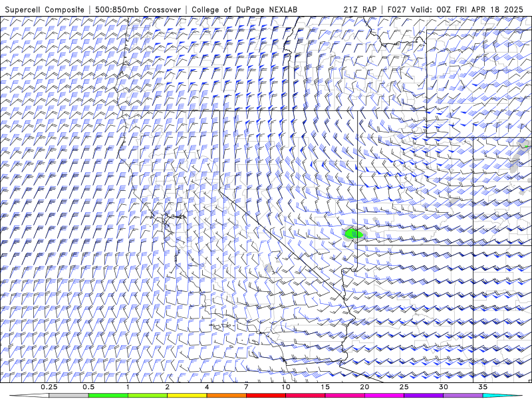The height and width of the screenshot is (399, 532).
Task: Click the "15" legend value
Action: [325, 387]
